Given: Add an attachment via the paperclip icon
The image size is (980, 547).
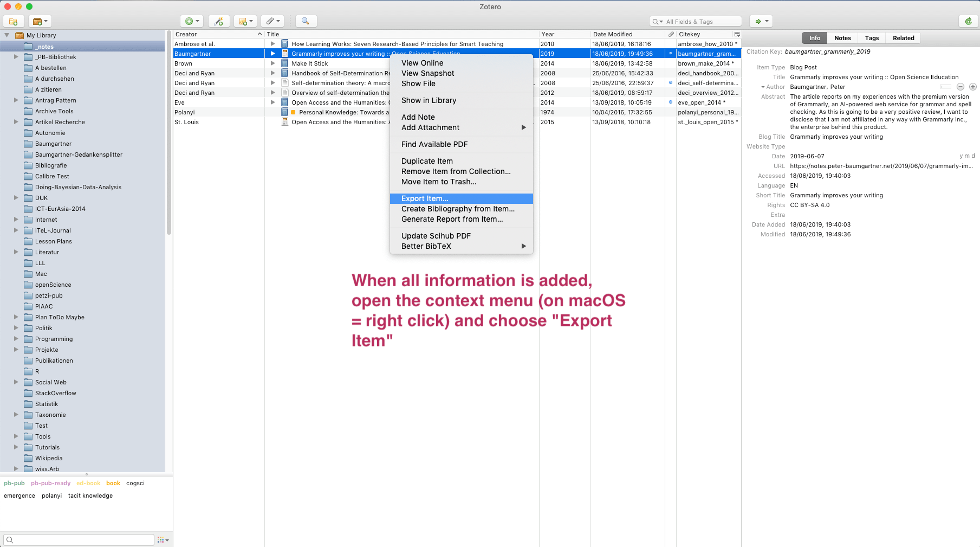Looking at the screenshot, I should tap(270, 21).
